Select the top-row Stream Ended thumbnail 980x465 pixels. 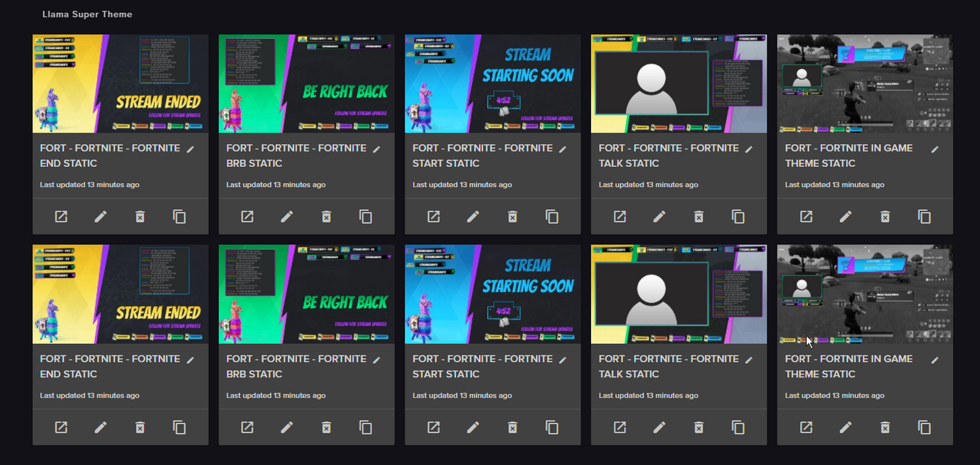120,83
